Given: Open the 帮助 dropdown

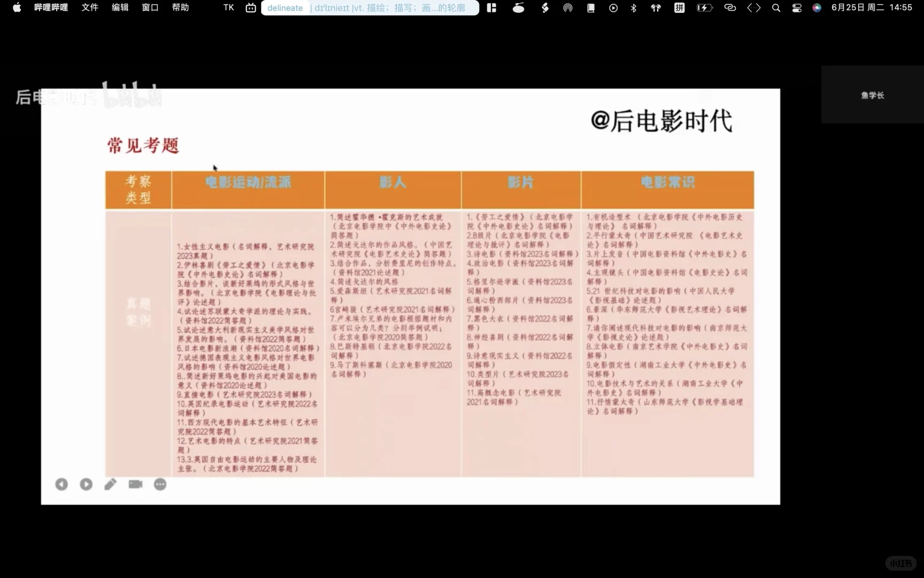Looking at the screenshot, I should 181,7.
